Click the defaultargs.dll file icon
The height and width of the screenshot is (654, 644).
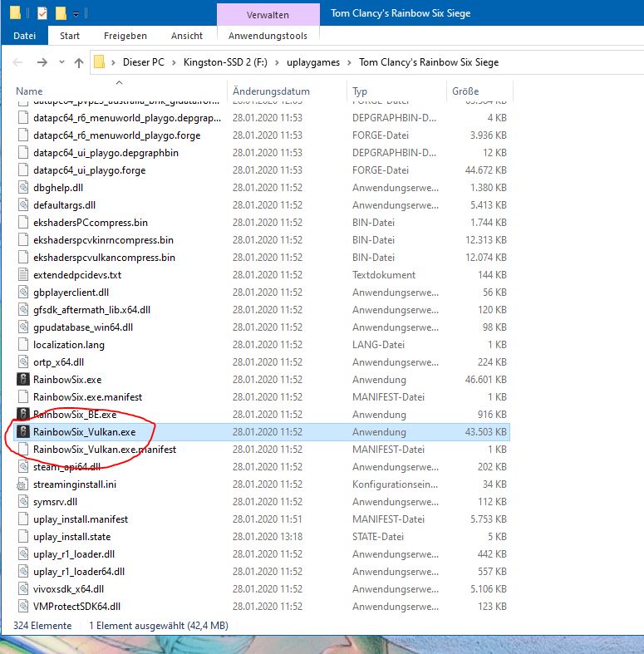(23, 204)
